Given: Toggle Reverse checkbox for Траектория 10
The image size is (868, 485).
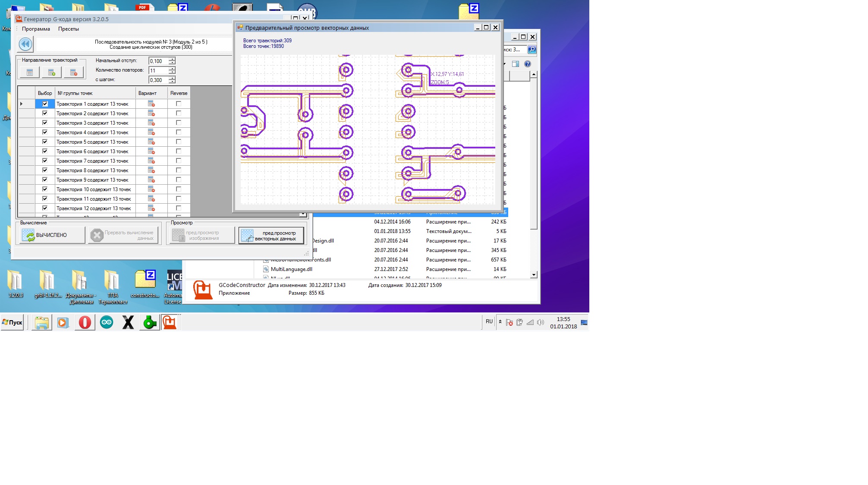Looking at the screenshot, I should tap(179, 189).
